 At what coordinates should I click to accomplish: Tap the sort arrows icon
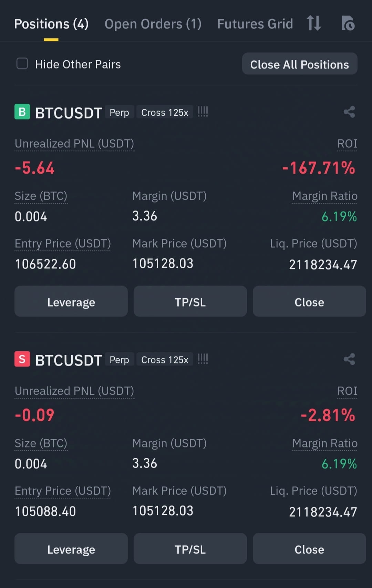(314, 23)
